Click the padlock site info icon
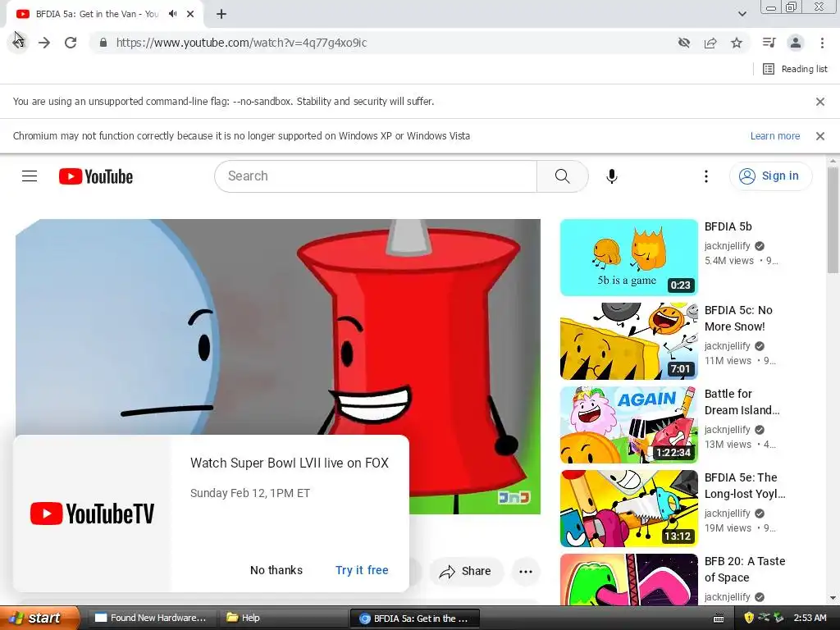This screenshot has height=630, width=840. [x=103, y=43]
